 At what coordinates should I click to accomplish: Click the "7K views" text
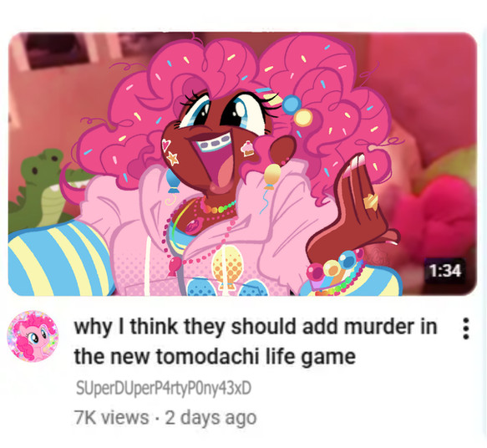tap(111, 418)
